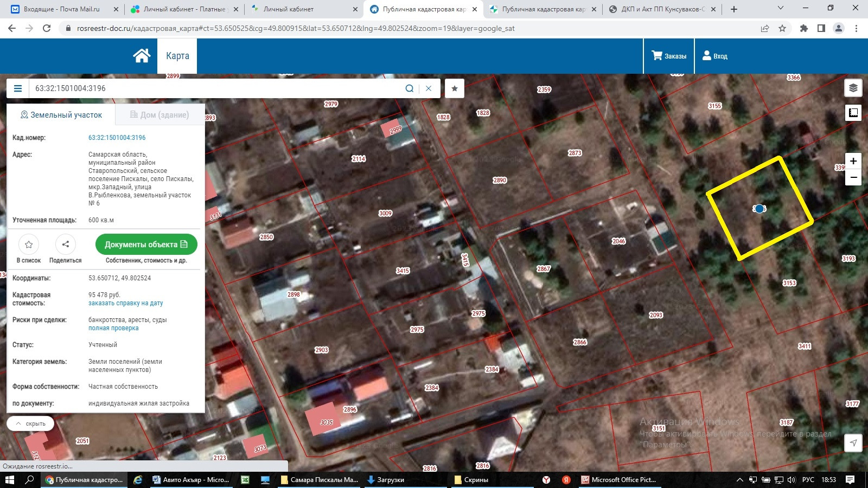
Task: Open a new browser tab
Action: click(734, 9)
